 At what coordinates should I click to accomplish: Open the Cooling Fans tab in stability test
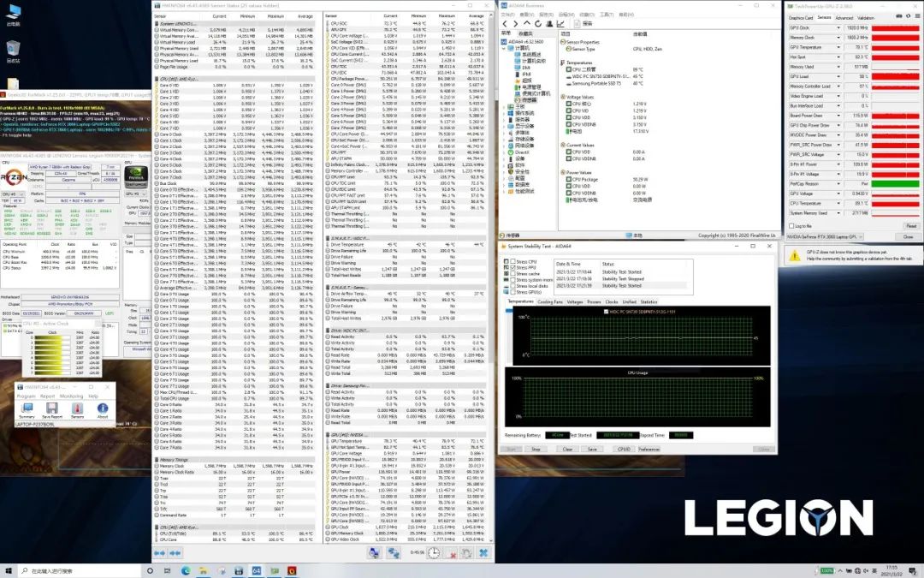click(550, 301)
